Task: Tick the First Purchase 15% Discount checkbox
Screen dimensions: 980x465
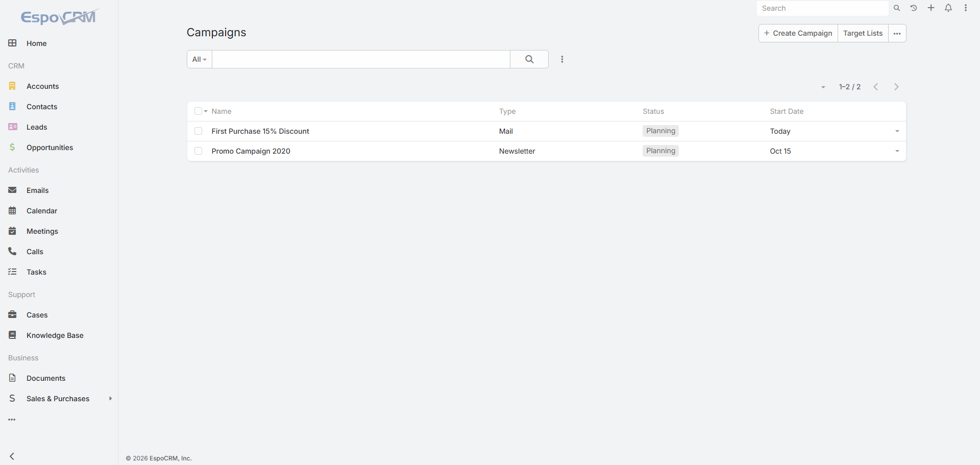Action: click(199, 131)
